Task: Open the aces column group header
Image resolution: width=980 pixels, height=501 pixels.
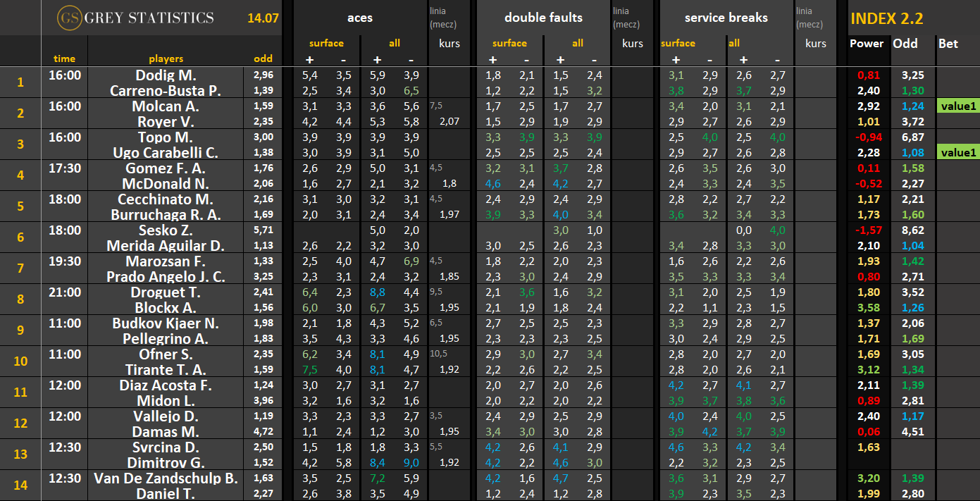Action: pyautogui.click(x=360, y=18)
